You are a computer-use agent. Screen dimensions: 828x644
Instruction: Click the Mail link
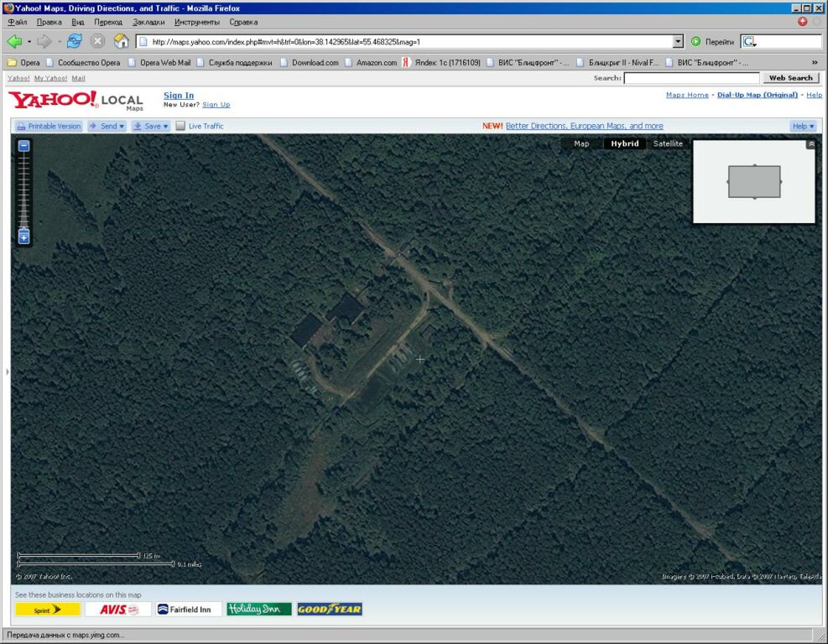click(x=78, y=78)
